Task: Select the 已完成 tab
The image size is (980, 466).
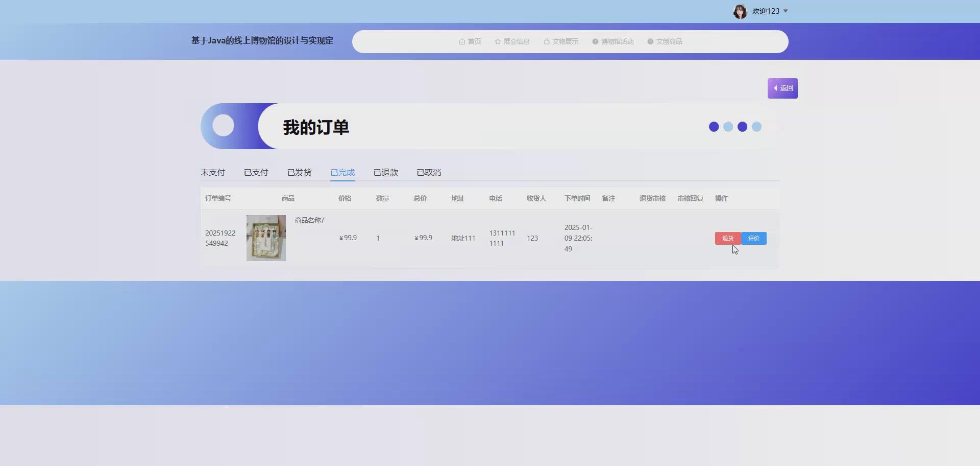Action: click(x=342, y=172)
